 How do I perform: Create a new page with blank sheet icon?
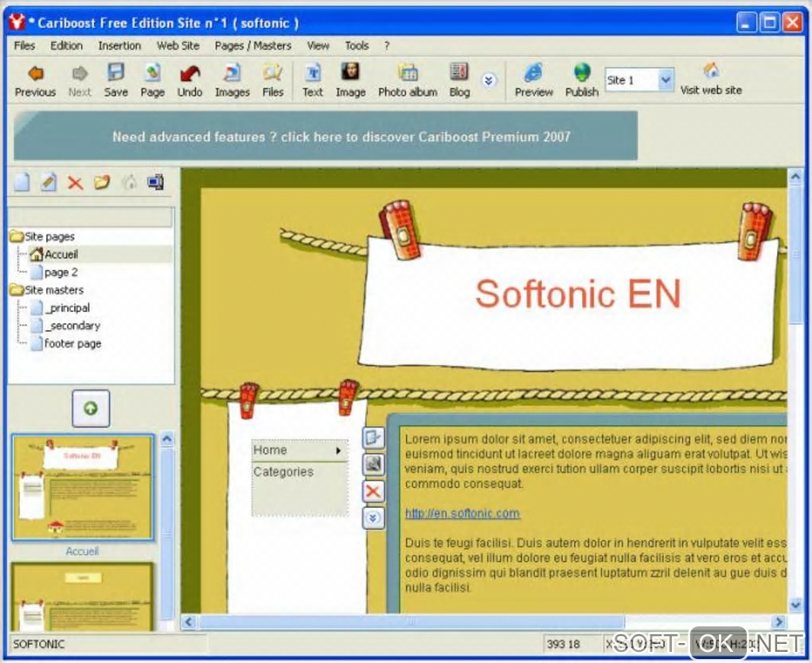point(21,182)
